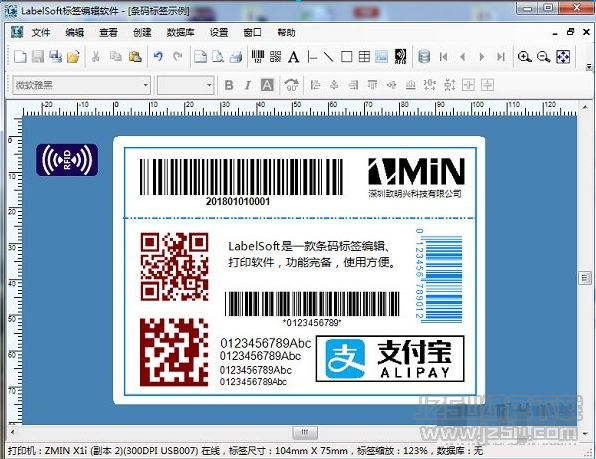Create a new label document icon
The width and height of the screenshot is (596, 459).
click(x=20, y=57)
